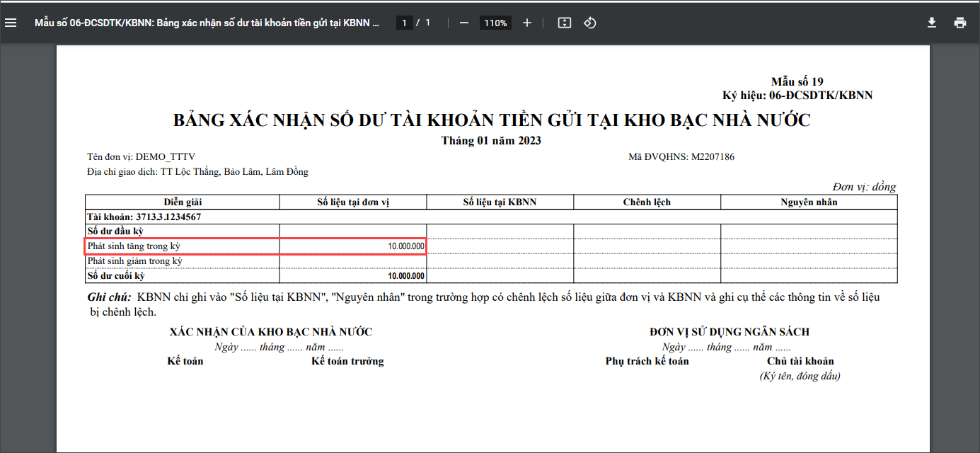Click the address line Địa chỉ giao dịch
This screenshot has height=453, width=980.
pyautogui.click(x=197, y=171)
